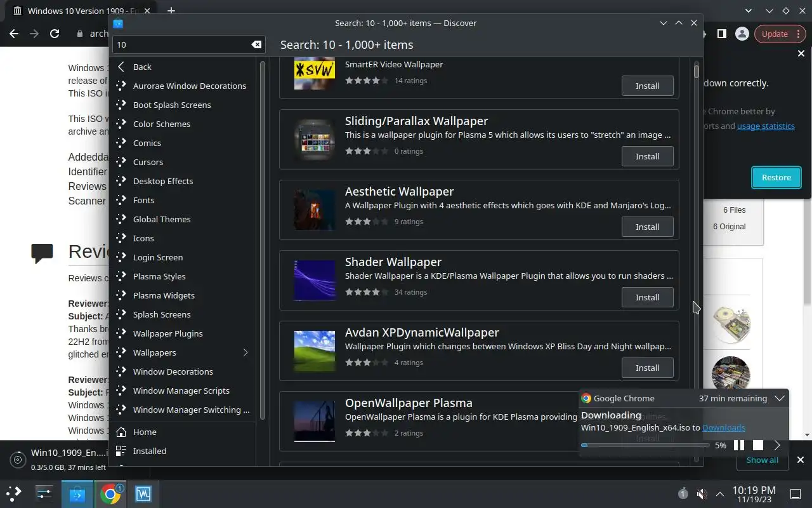The image size is (812, 508).
Task: Click the Login Screen category icon
Action: pyautogui.click(x=121, y=257)
